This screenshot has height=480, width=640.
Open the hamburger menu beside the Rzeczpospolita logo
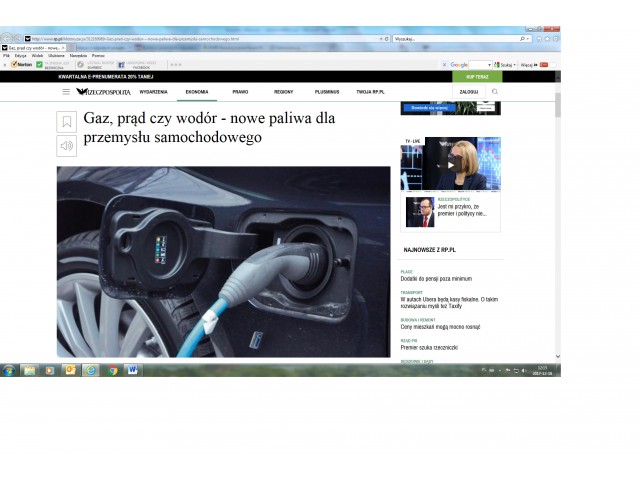[66, 91]
